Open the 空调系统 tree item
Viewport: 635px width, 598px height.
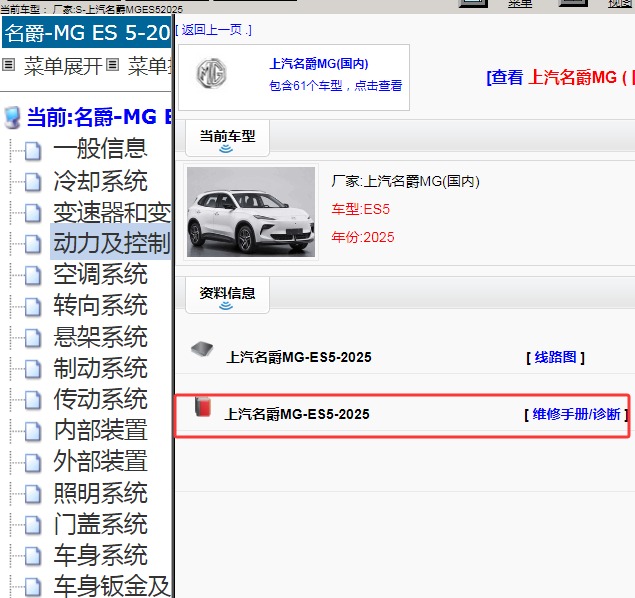point(100,274)
